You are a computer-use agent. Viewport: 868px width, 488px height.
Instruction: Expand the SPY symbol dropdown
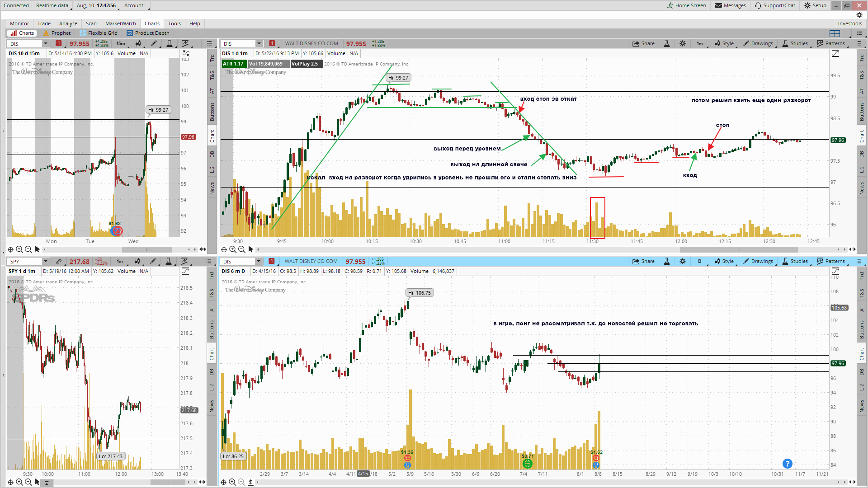[x=46, y=262]
